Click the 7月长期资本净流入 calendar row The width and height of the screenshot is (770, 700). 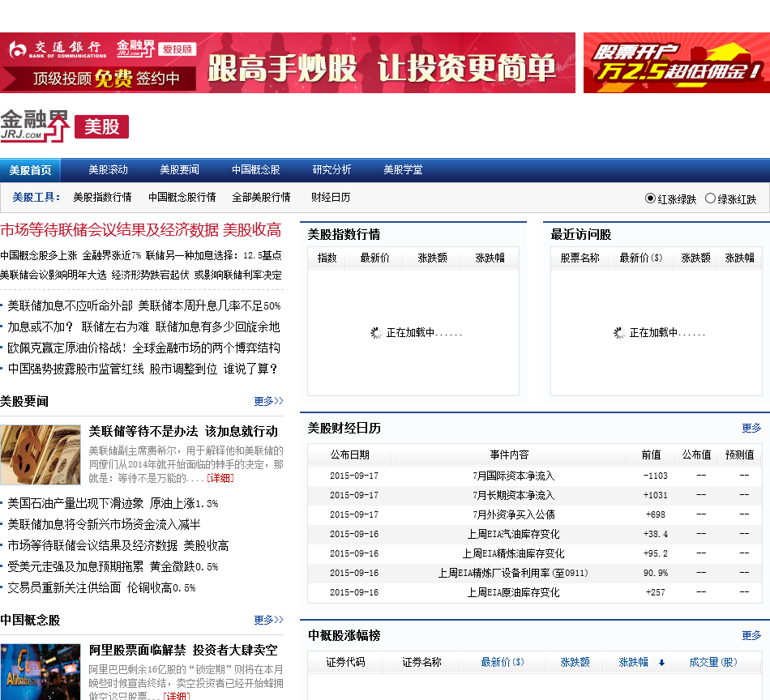tap(534, 495)
